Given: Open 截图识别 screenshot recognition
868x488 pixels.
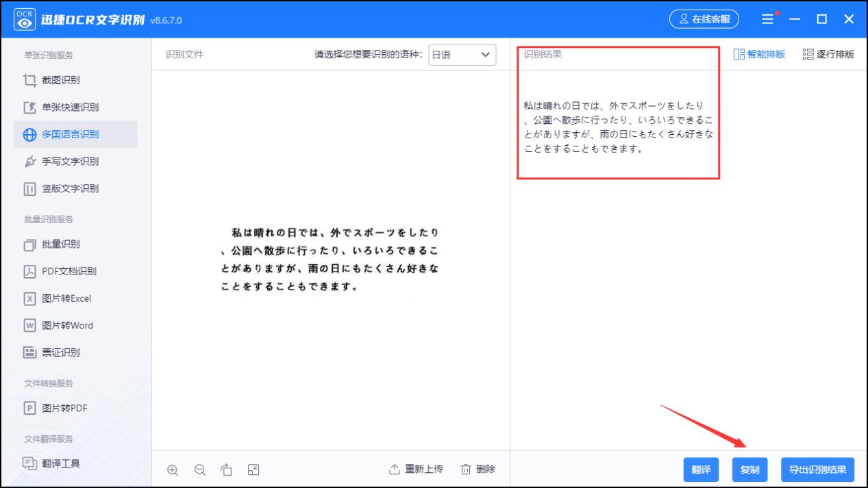Looking at the screenshot, I should coord(75,81).
